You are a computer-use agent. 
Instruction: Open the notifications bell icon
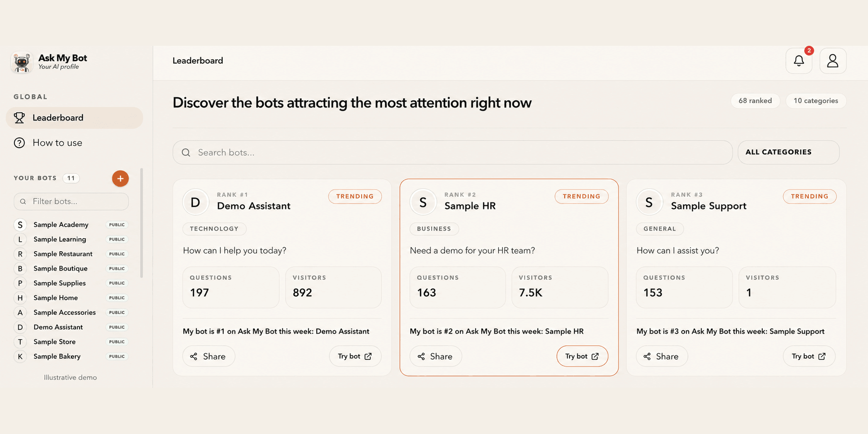point(799,61)
